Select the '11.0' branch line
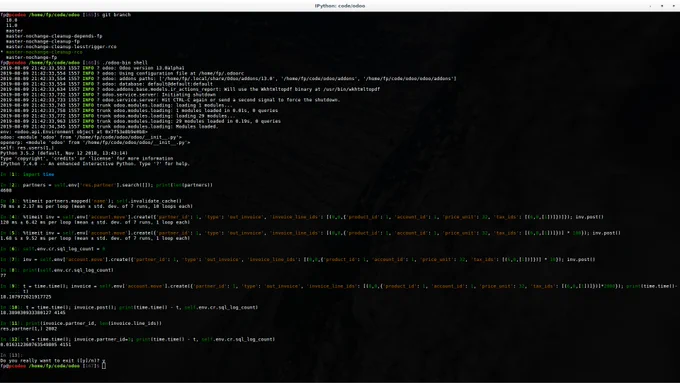The image size is (680, 383). 12,25
